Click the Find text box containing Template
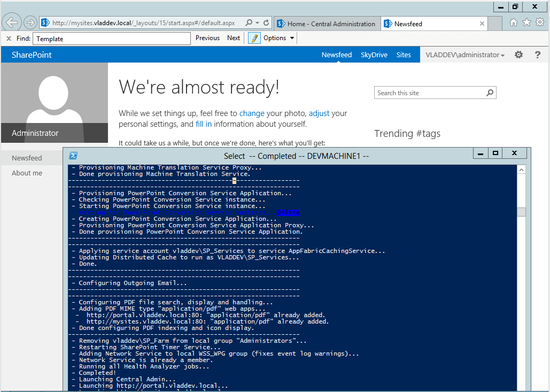This screenshot has width=550, height=392. tap(112, 39)
